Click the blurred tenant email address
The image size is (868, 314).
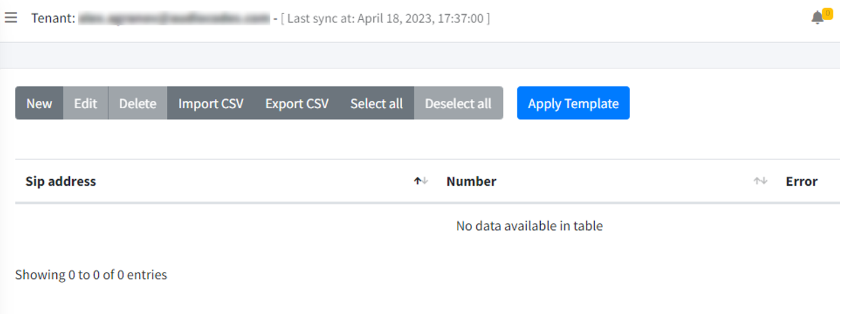pos(174,18)
